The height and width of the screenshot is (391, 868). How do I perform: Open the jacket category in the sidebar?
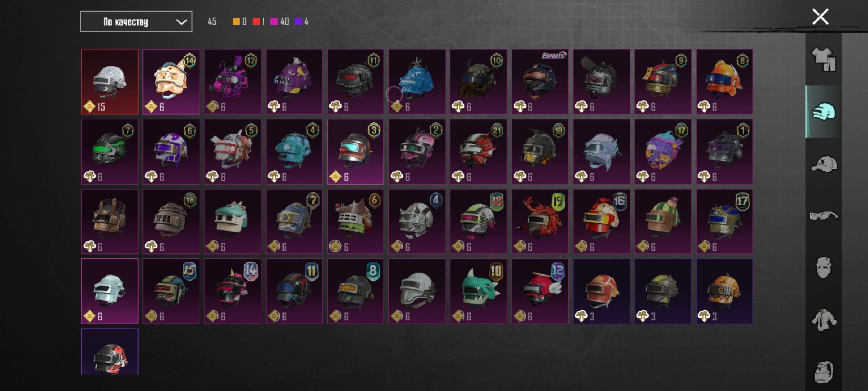pos(824,320)
